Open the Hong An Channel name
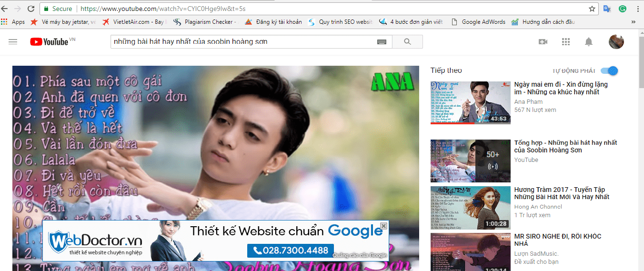Viewport: 644px width, 271px height. [x=538, y=207]
